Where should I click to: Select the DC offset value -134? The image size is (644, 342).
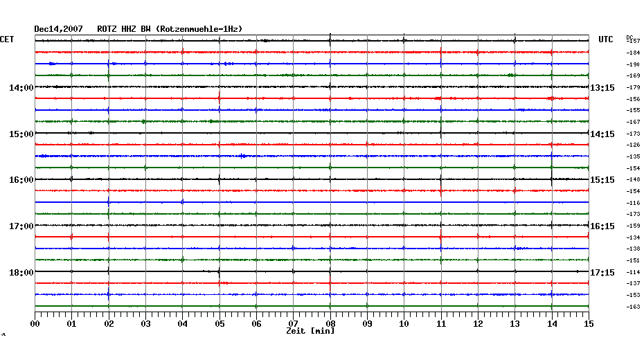tap(634, 237)
